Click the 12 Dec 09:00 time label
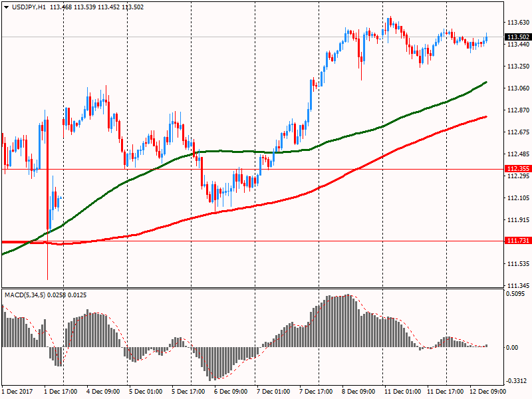This screenshot has width=532, height=399. (x=487, y=392)
